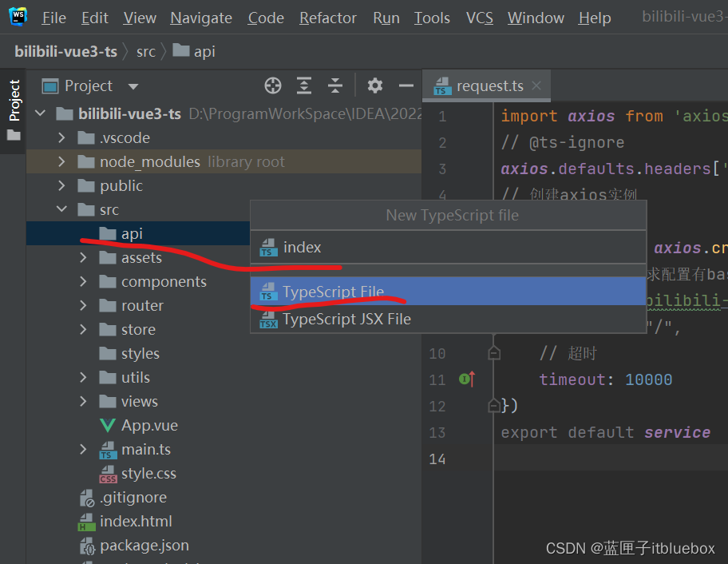Hide the Project panel with minus icon
The width and height of the screenshot is (728, 564).
406,85
